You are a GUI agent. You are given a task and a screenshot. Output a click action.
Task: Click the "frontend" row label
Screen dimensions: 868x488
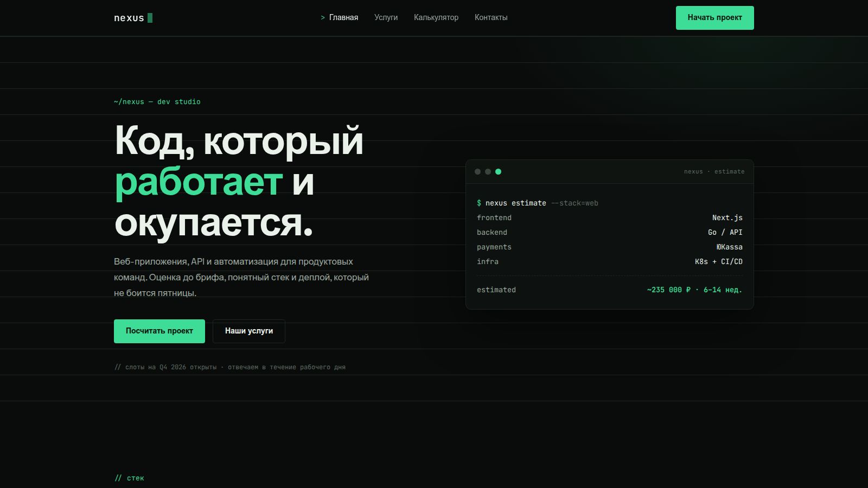click(x=494, y=218)
